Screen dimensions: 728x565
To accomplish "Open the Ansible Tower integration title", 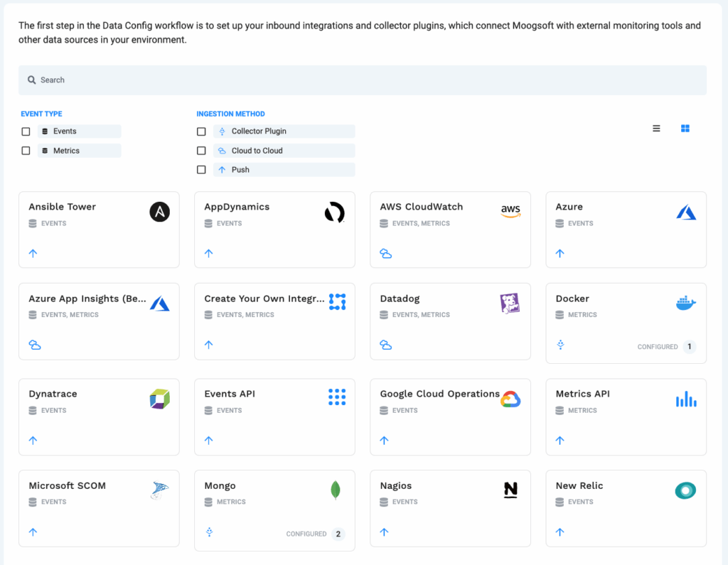I will 63,207.
